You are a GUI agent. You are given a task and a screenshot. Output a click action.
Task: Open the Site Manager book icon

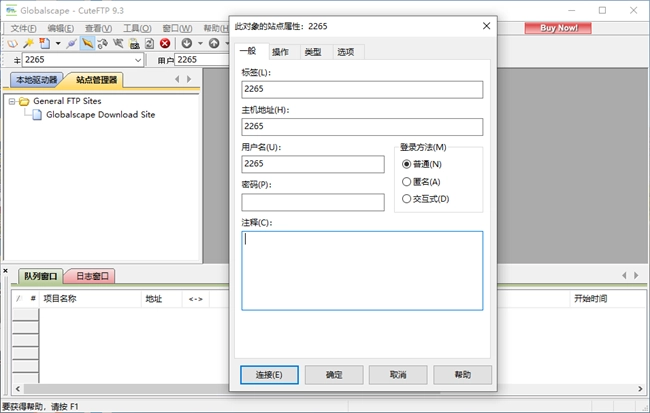click(x=12, y=44)
